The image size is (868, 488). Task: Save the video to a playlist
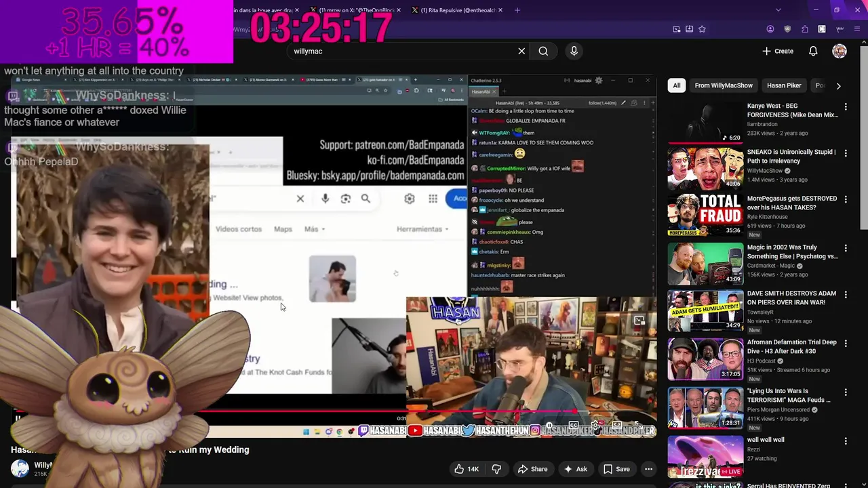coord(616,469)
